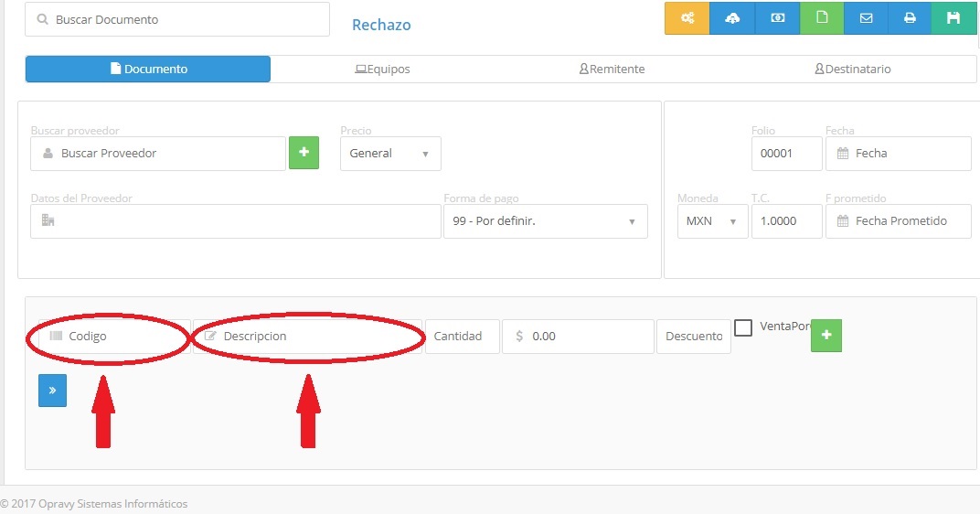Add new provider with green plus button
980x514 pixels.
(304, 153)
